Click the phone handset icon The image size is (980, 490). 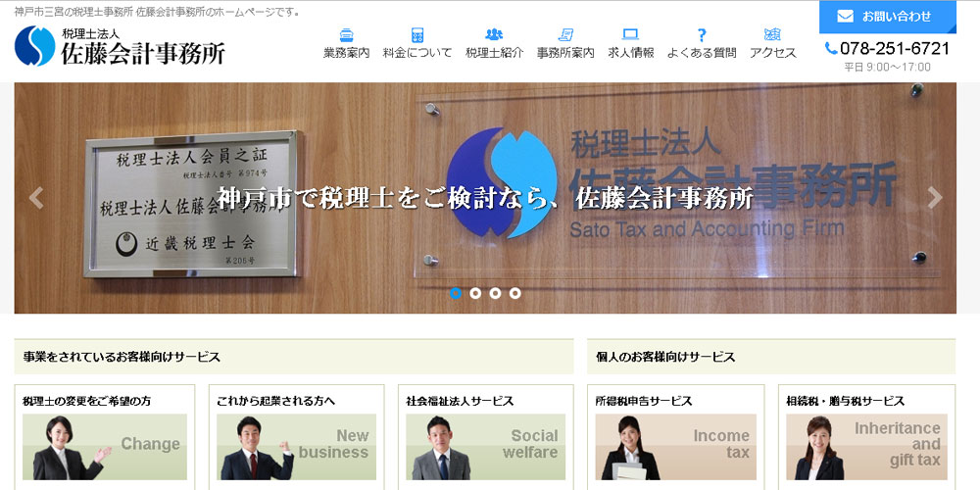click(x=831, y=48)
